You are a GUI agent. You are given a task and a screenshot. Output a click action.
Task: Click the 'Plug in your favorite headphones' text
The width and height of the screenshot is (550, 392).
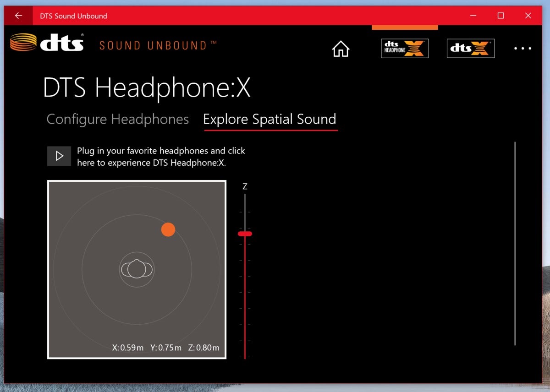(161, 157)
